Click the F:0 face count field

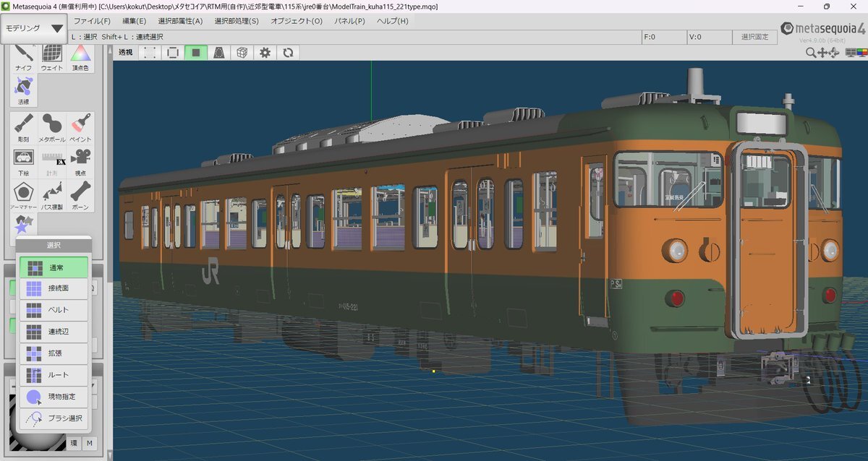click(x=663, y=37)
